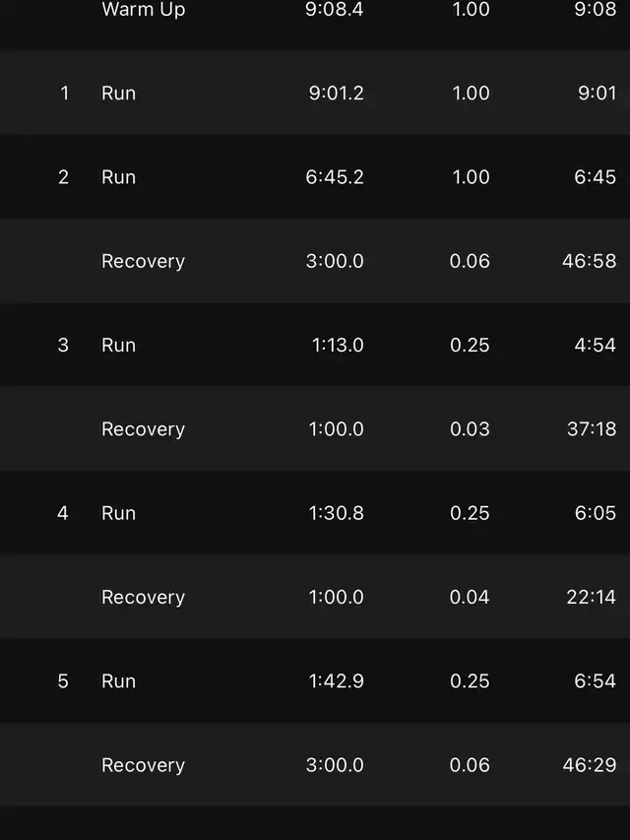Tap the 9:08.4 warm up time
This screenshot has height=840, width=630.
tap(336, 10)
